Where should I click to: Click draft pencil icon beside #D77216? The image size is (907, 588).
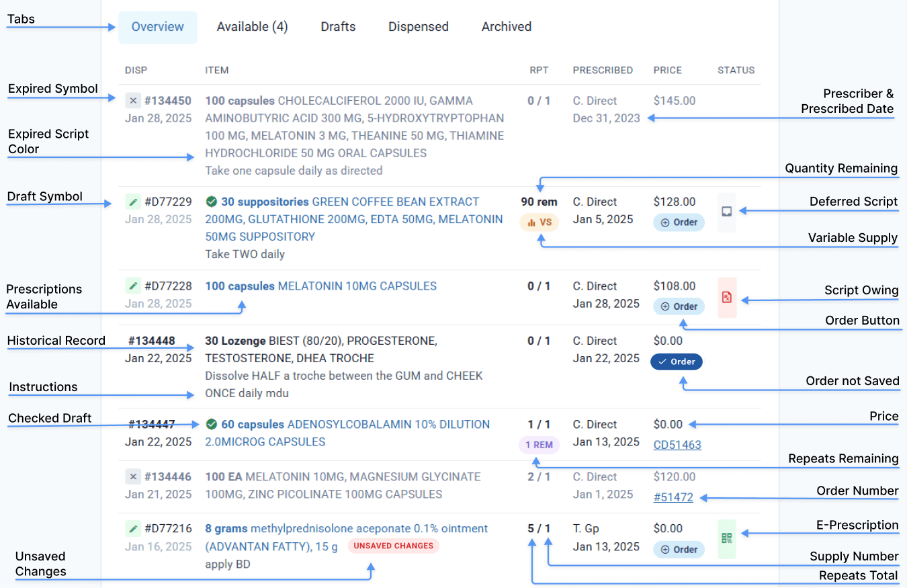pyautogui.click(x=133, y=528)
